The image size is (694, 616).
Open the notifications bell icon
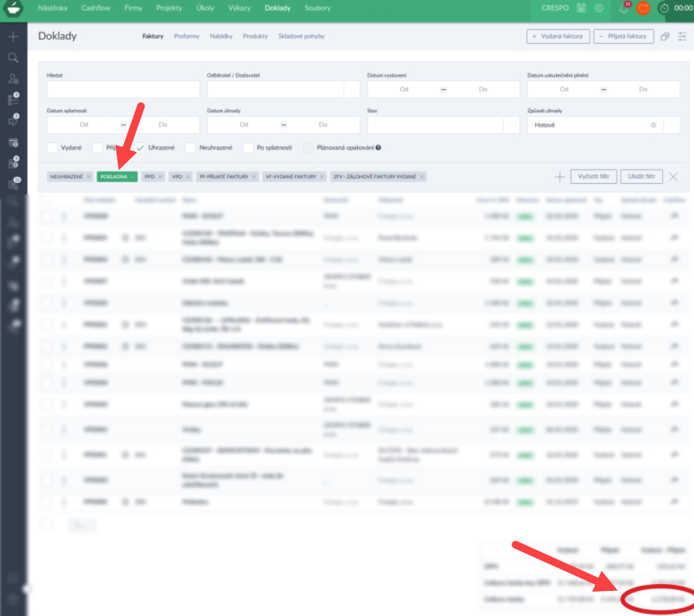point(623,8)
